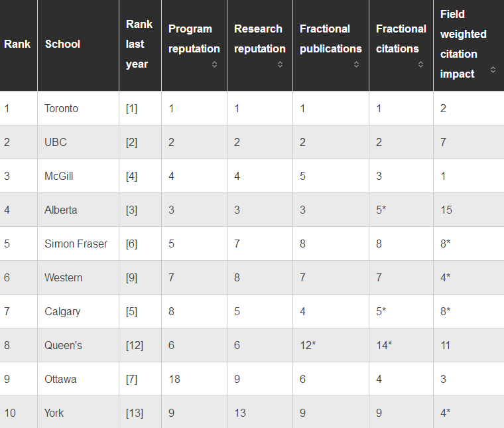Viewport: 504px width, 428px height.
Task: Click York's last year rank [13]
Action: 135,413
